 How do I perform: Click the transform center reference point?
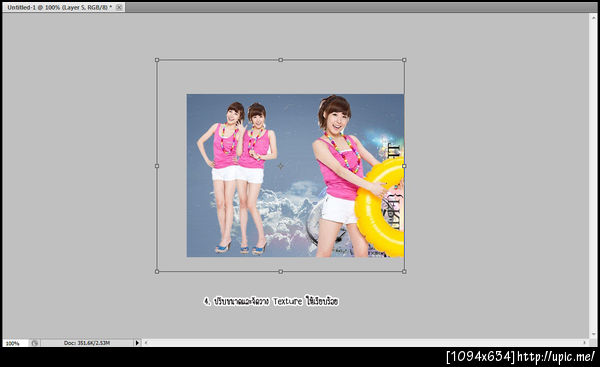click(x=280, y=166)
